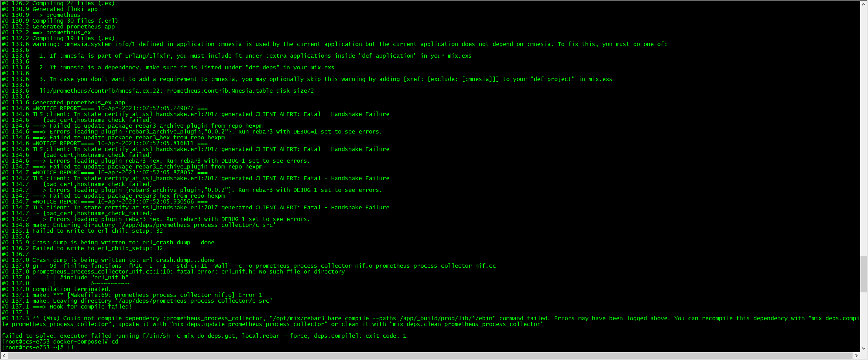Click the 'failed to solve' error line

click(203, 336)
